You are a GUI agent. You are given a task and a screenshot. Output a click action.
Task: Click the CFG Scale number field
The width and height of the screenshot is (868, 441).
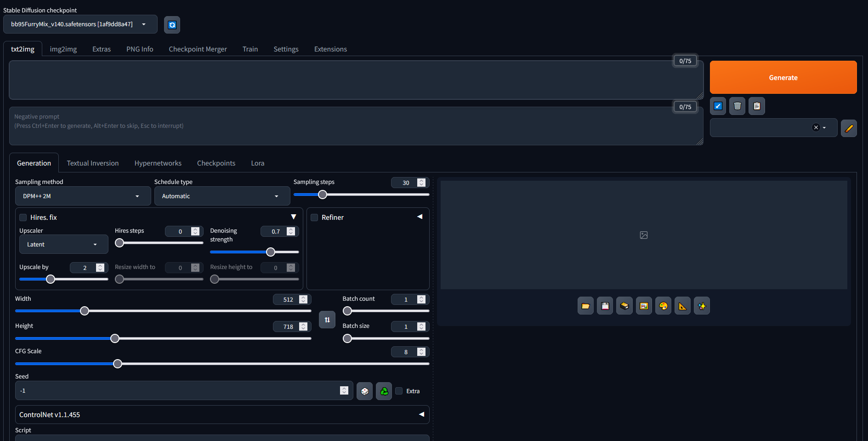tap(410, 352)
